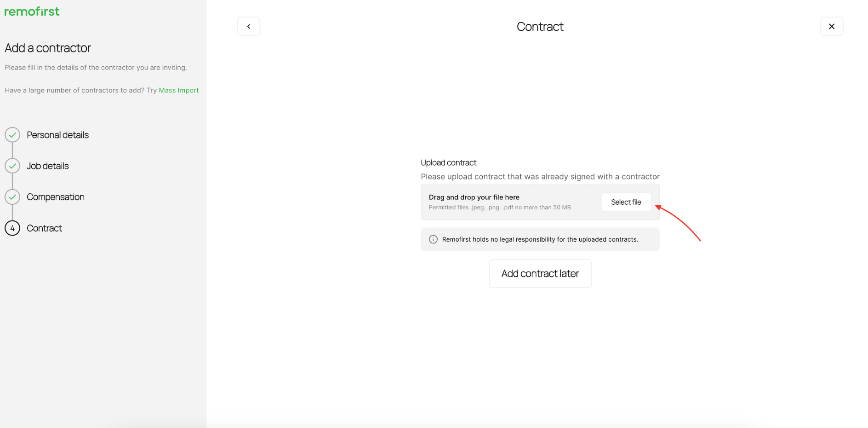Image resolution: width=868 pixels, height=428 pixels.
Task: Click the 'Please fill in the details' text
Action: tap(96, 67)
